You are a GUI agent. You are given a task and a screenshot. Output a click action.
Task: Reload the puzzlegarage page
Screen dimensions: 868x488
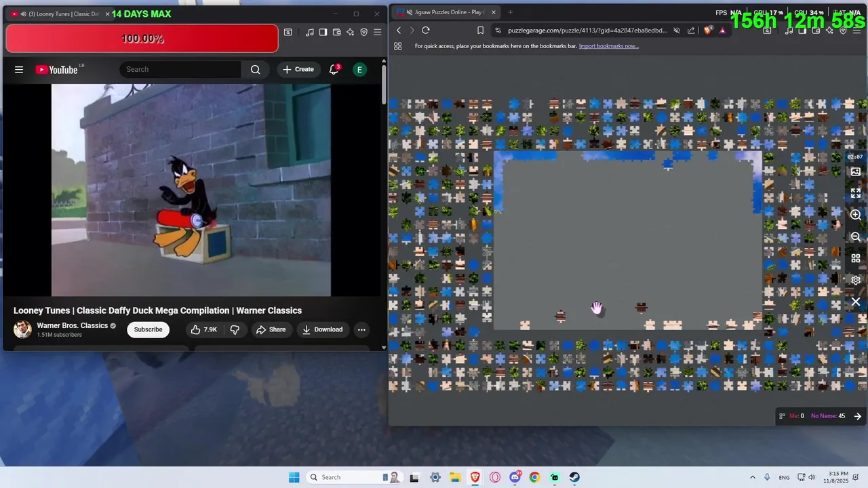click(426, 30)
